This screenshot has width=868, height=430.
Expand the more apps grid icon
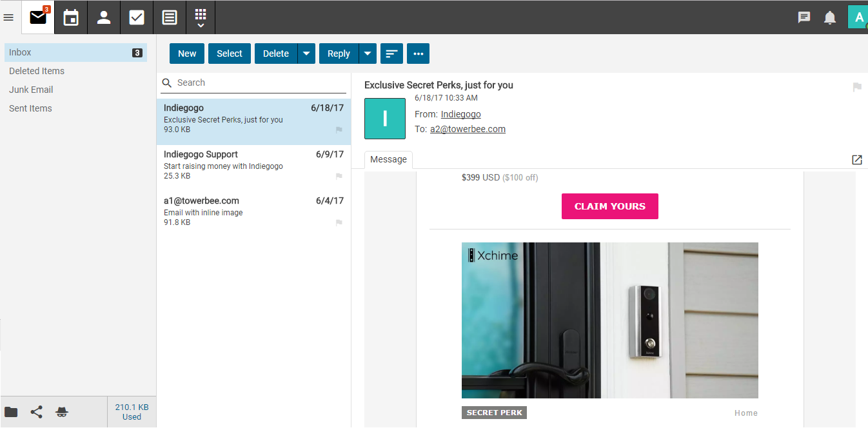(201, 17)
